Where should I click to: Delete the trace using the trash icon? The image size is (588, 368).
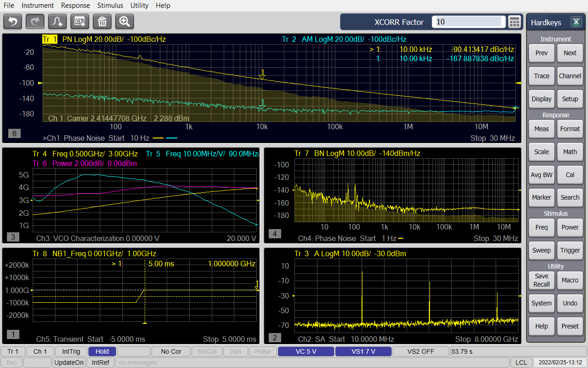click(x=102, y=21)
